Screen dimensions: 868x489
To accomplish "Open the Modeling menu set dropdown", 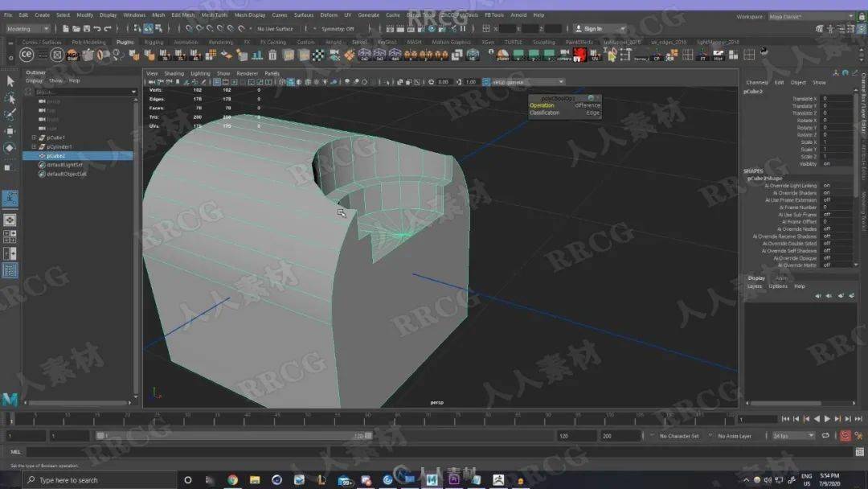I will pos(27,29).
